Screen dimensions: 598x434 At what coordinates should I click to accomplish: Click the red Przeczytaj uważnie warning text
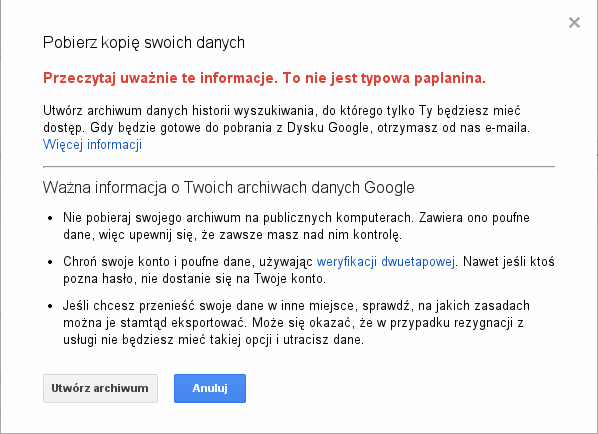tap(264, 78)
